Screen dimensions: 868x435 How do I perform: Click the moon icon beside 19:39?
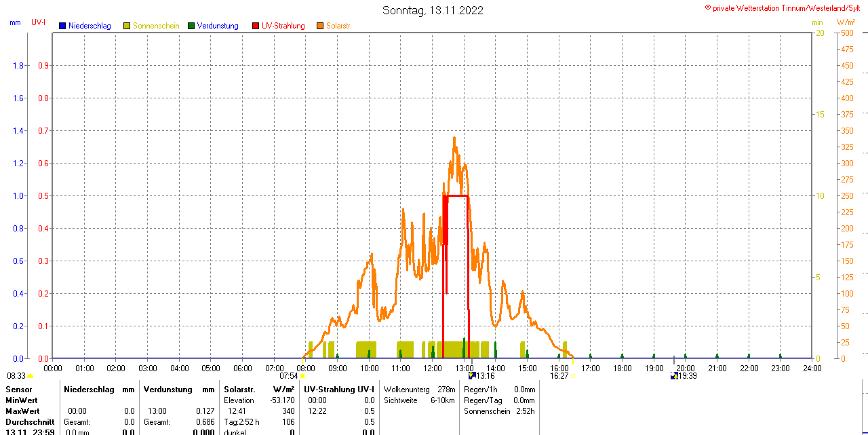pyautogui.click(x=674, y=375)
